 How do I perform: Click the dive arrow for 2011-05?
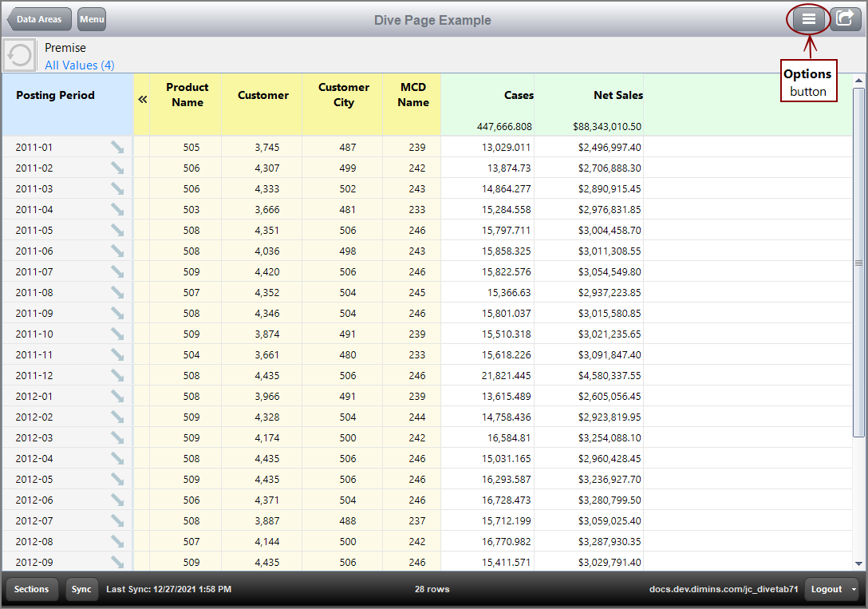117,231
